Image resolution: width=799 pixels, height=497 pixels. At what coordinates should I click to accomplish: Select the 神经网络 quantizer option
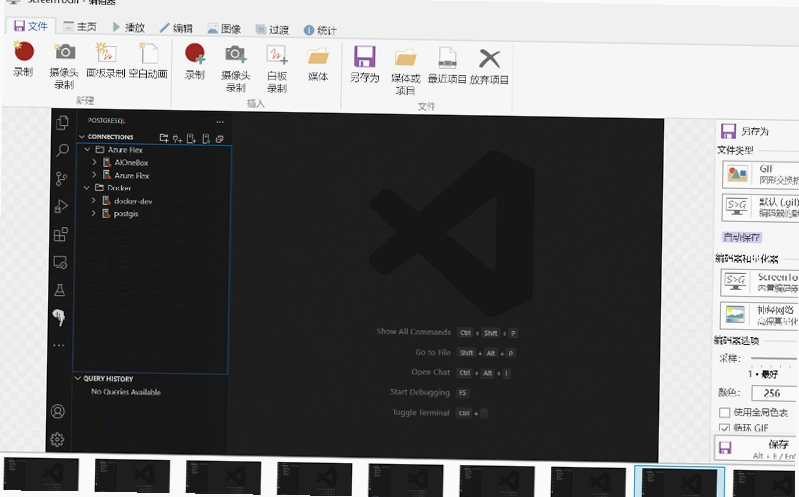(759, 315)
